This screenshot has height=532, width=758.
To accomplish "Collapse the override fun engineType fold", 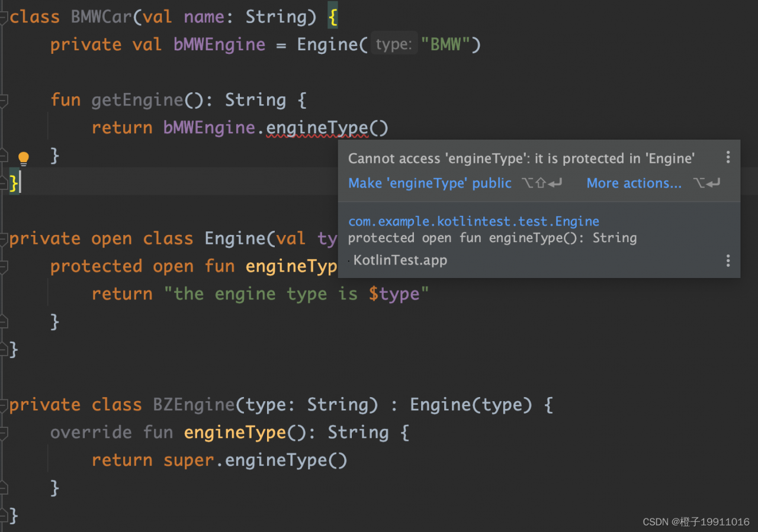I will pos(4,433).
